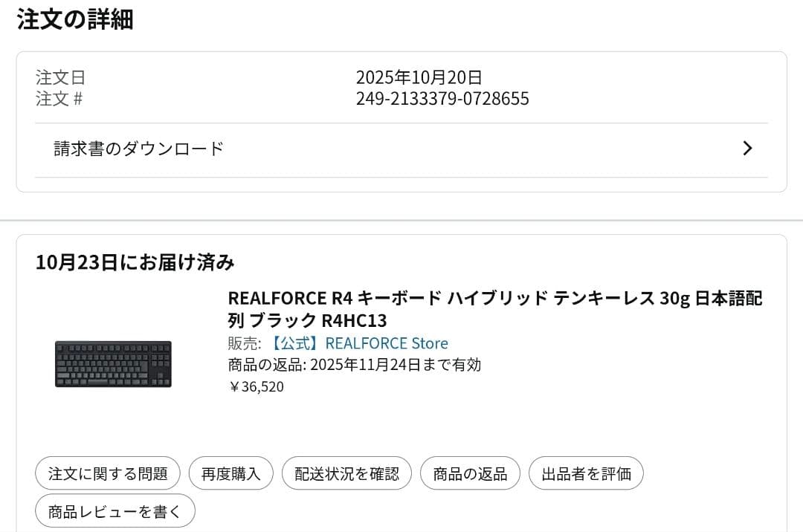Click the order number 249-2133379-0728655

(442, 99)
